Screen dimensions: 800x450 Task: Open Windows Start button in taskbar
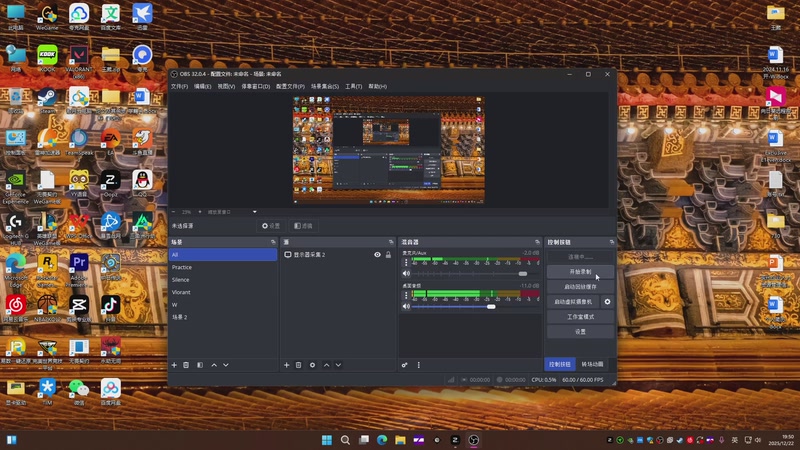point(327,440)
